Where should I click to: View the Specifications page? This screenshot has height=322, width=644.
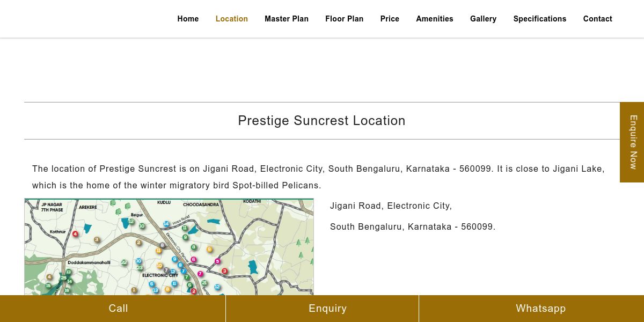tap(540, 19)
